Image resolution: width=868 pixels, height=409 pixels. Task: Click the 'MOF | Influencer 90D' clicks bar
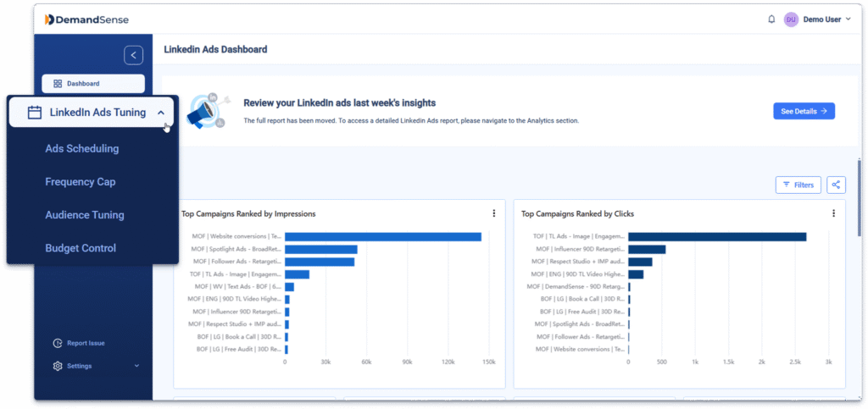pos(647,249)
